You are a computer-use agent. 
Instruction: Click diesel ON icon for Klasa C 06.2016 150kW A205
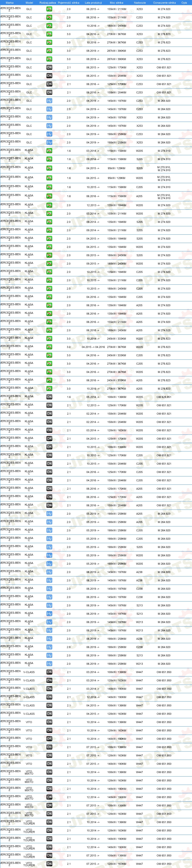[x=49, y=505]
